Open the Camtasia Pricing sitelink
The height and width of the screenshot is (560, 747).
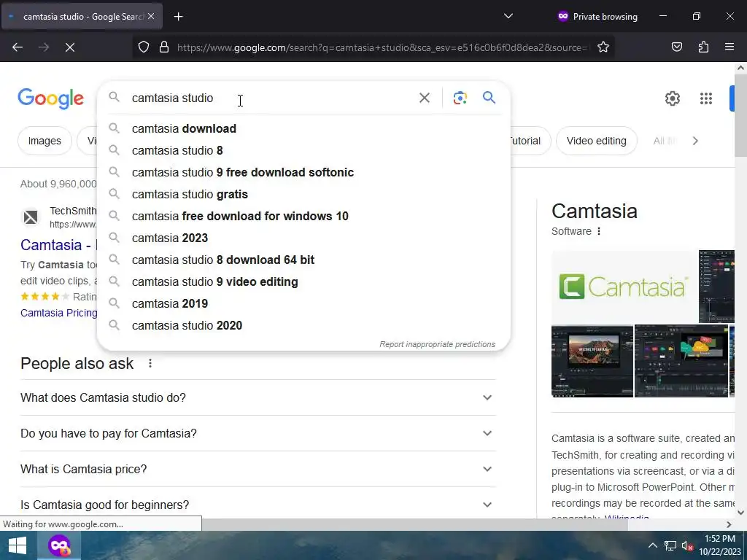coord(58,313)
